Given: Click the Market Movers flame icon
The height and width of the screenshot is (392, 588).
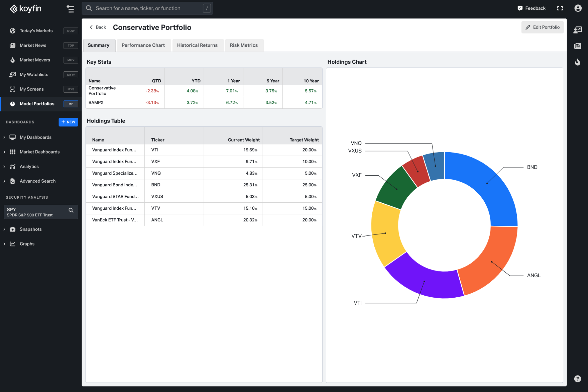Looking at the screenshot, I should [13, 60].
